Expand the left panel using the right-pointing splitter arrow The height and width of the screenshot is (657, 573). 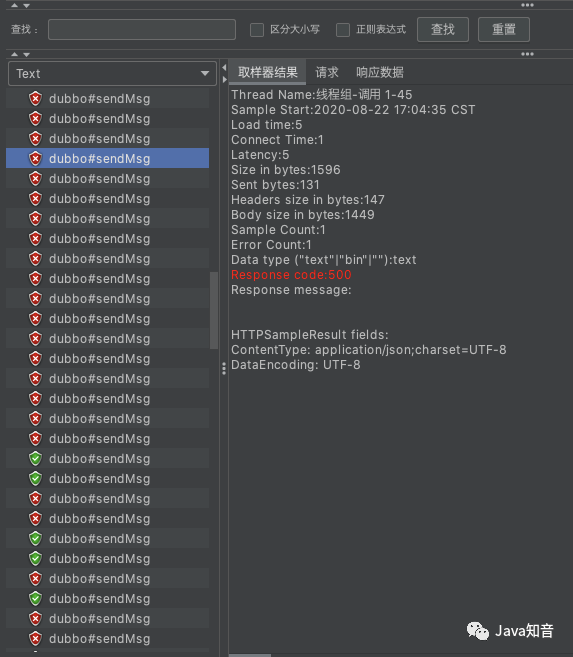click(225, 79)
